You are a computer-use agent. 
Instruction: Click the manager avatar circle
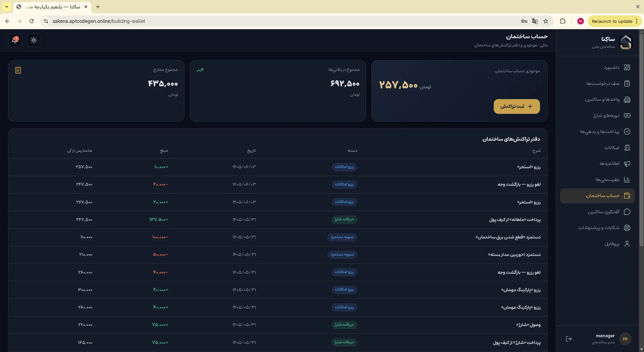[x=625, y=339]
